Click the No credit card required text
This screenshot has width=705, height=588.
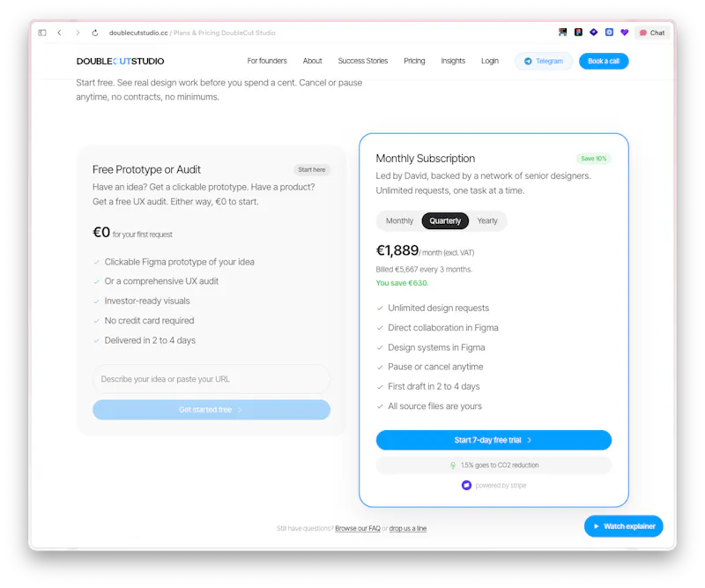tap(149, 321)
